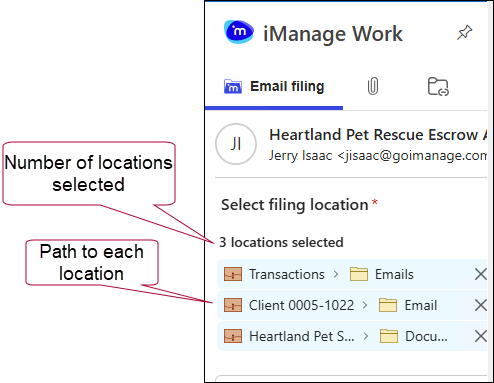Click the Emails folder icon
This screenshot has height=383, width=494.
pyautogui.click(x=359, y=274)
